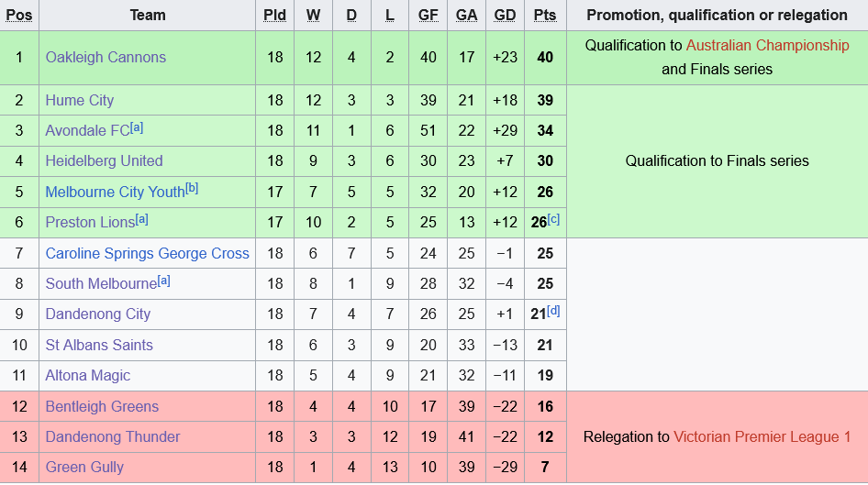
Task: Open footnote [d] beside Dandenong City points
Action: [x=553, y=312]
